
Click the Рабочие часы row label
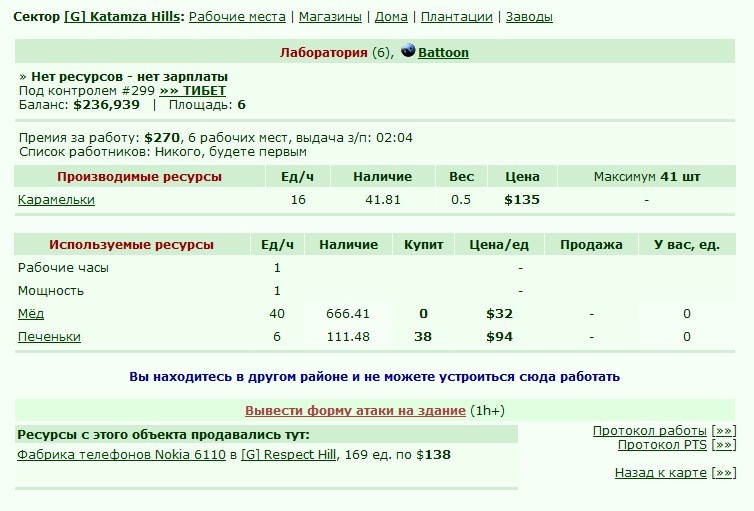[63, 268]
